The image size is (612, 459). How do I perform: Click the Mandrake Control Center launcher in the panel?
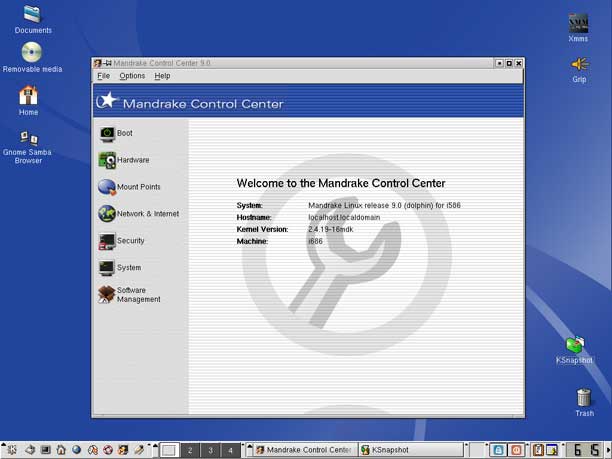click(x=123, y=450)
